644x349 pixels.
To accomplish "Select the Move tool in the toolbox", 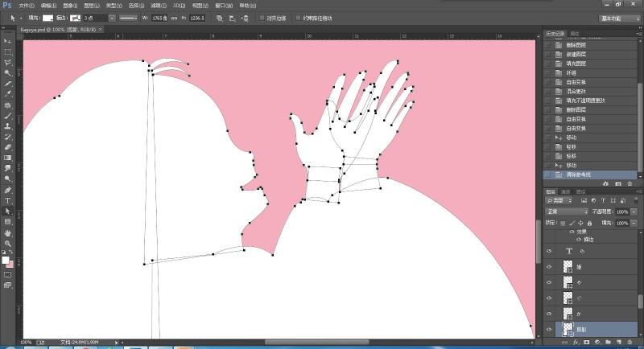I will [7, 42].
